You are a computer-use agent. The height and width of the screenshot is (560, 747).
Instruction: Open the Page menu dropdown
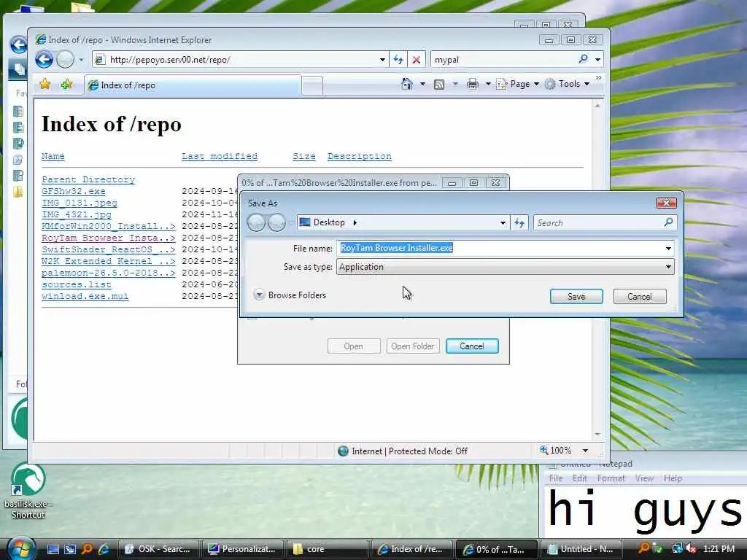pos(519,85)
